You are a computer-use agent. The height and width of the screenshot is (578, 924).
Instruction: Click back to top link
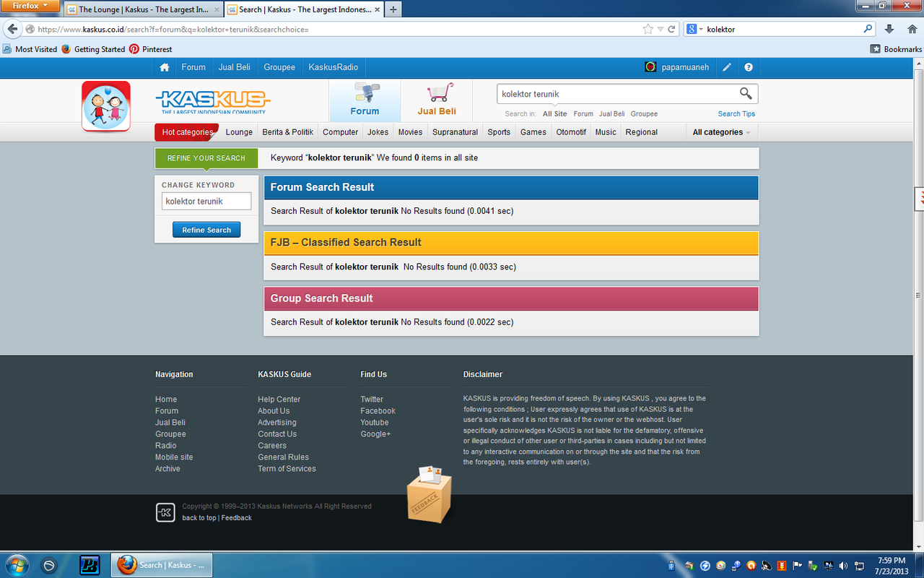pos(199,518)
